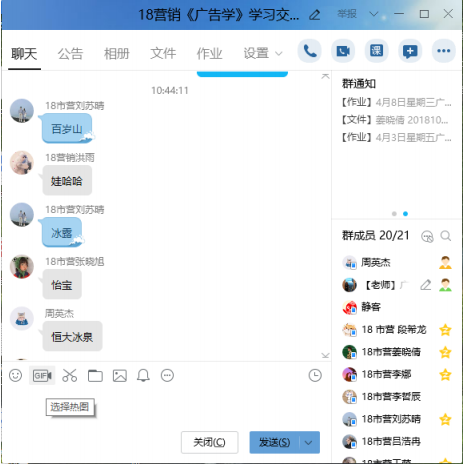Switch to second group notice page dot
This screenshot has width=469, height=464.
[x=405, y=214]
